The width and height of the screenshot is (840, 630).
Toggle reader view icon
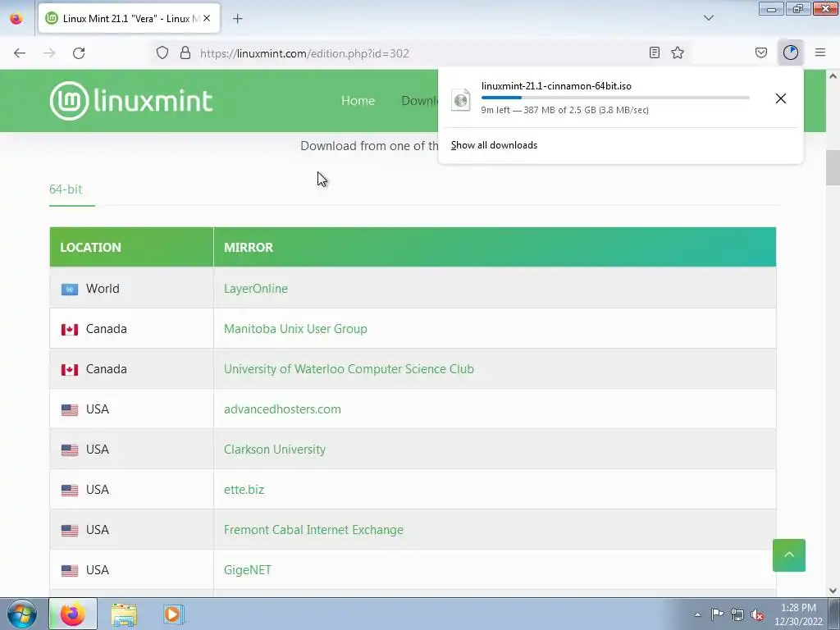tap(654, 52)
